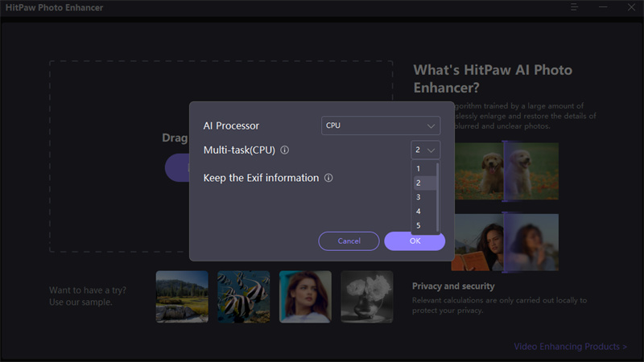Click the dropdown list scrollbar

coord(438,197)
